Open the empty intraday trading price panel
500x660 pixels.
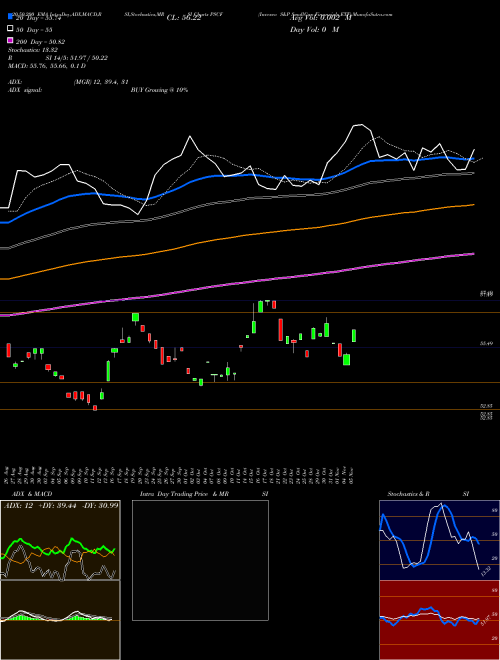[x=200, y=560]
